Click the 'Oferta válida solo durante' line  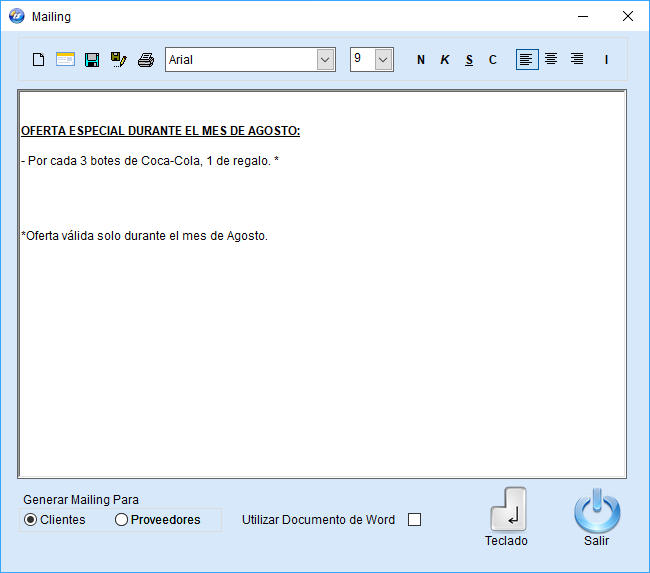pyautogui.click(x=144, y=236)
